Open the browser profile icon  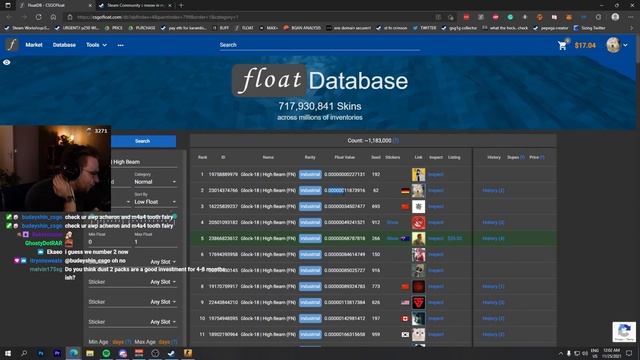[x=615, y=17]
